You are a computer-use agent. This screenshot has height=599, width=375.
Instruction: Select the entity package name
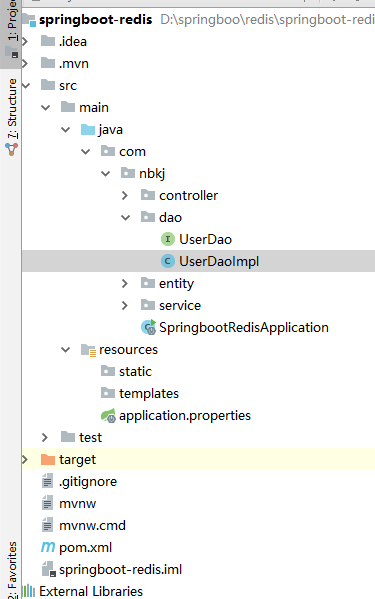point(176,283)
